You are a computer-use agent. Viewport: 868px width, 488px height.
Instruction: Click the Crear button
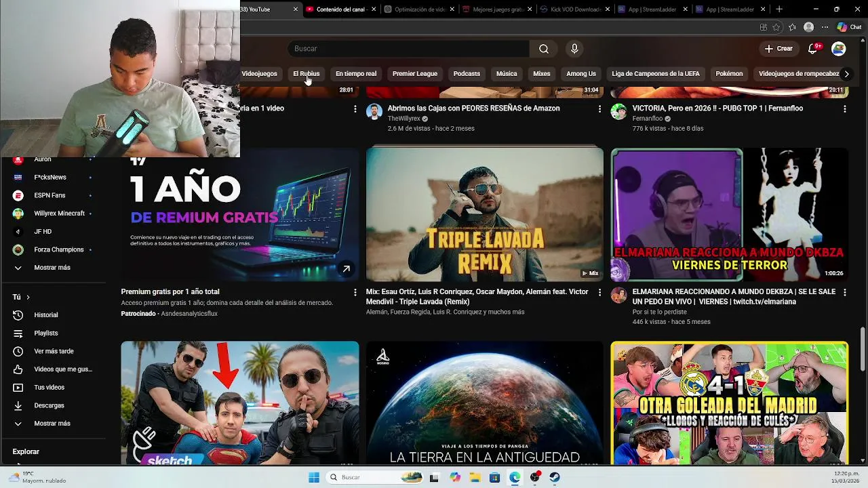click(778, 49)
